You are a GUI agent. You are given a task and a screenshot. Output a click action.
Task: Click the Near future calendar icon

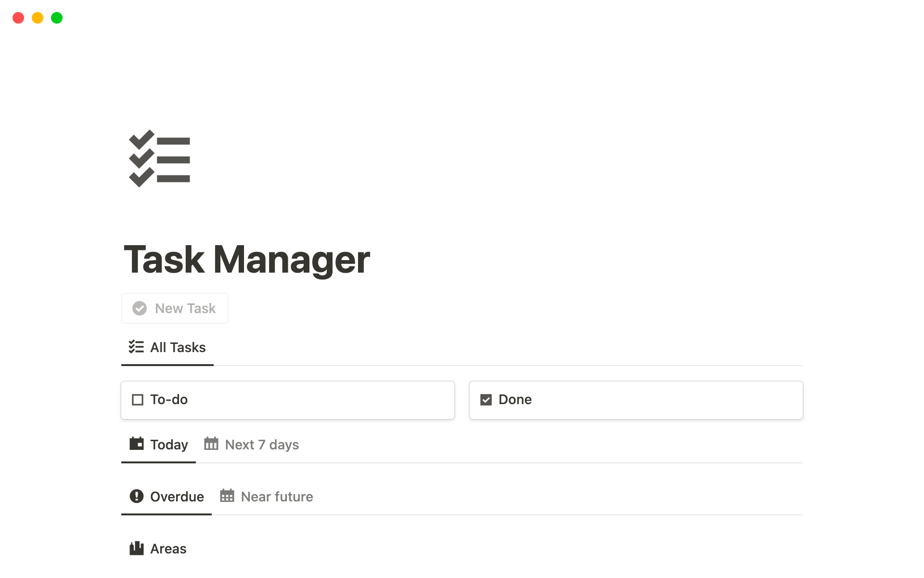click(x=227, y=496)
